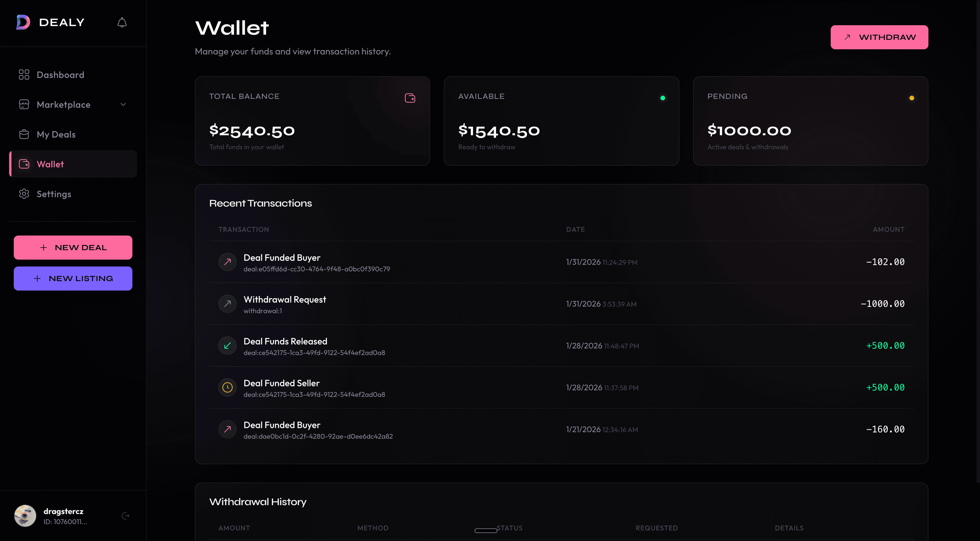Click the Marketplace box icon in sidebar
This screenshot has width=980, height=541.
click(23, 104)
